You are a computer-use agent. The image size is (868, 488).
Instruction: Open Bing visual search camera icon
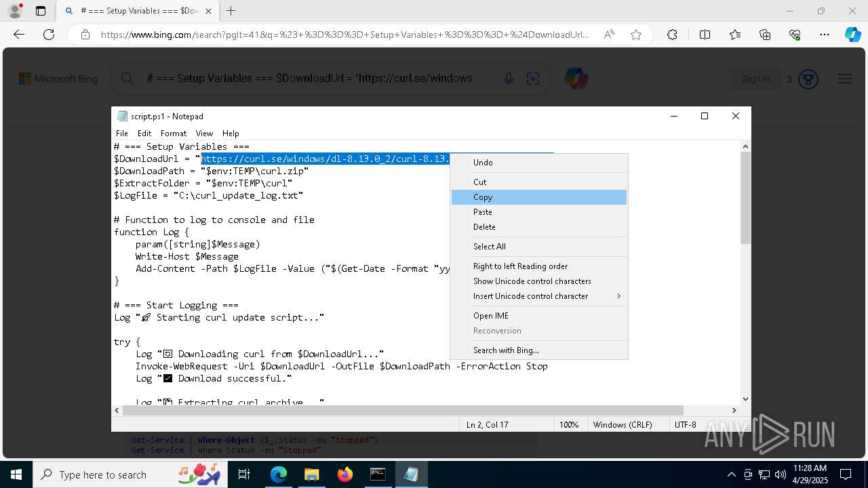pyautogui.click(x=533, y=79)
